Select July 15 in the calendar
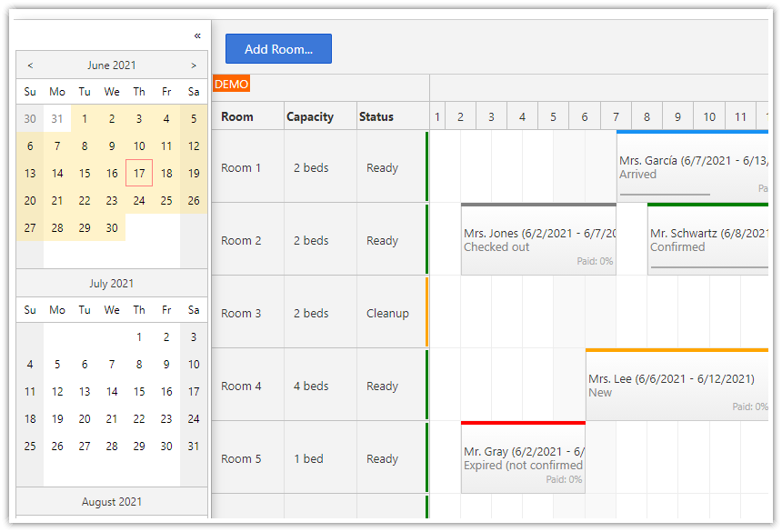The image size is (782, 532). click(x=139, y=391)
